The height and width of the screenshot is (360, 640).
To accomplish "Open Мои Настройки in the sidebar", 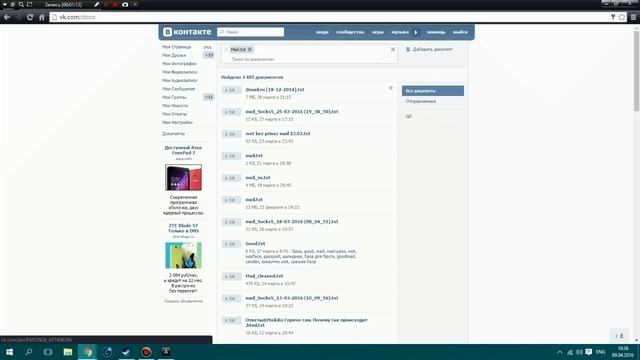I will click(x=177, y=122).
